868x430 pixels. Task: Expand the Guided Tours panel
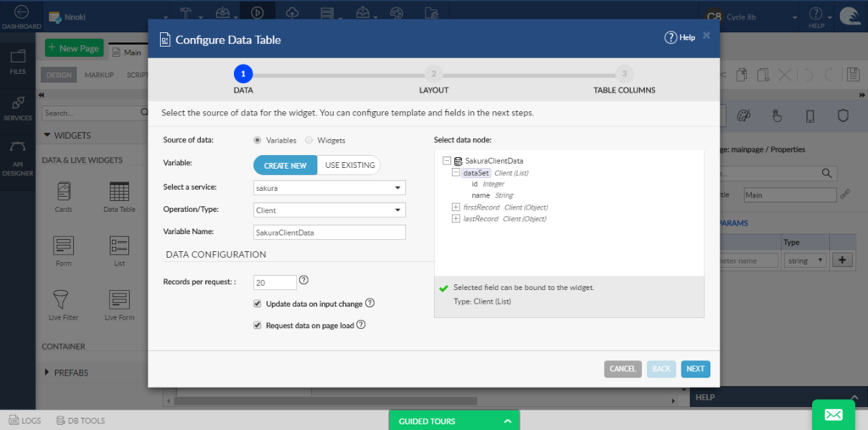(x=454, y=421)
